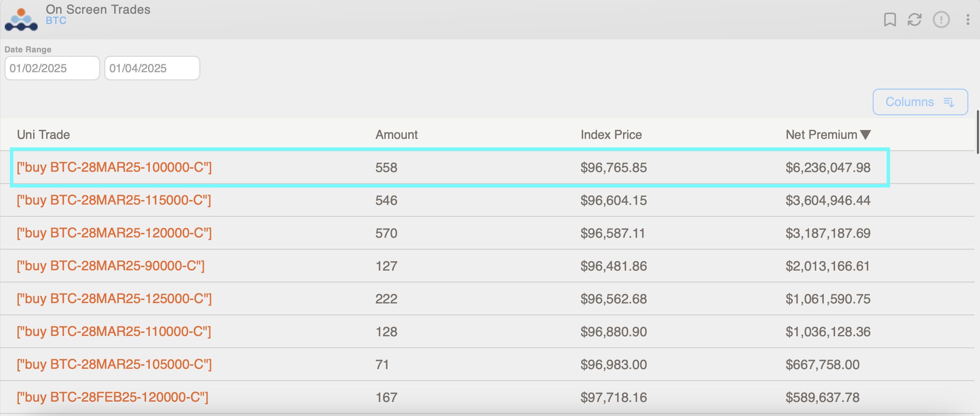Click the app logo icon
This screenshot has width=980, height=416.
pos(21,19)
